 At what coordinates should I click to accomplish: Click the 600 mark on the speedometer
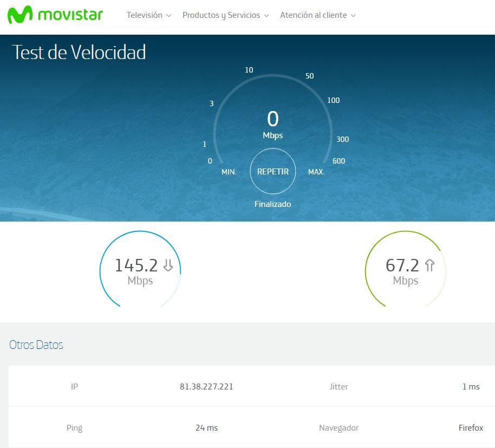pyautogui.click(x=338, y=161)
